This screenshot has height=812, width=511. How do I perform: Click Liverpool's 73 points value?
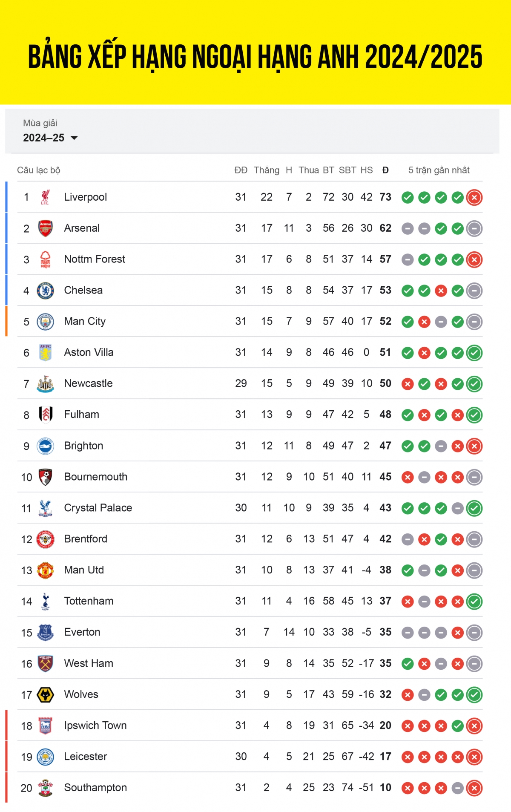click(x=385, y=197)
